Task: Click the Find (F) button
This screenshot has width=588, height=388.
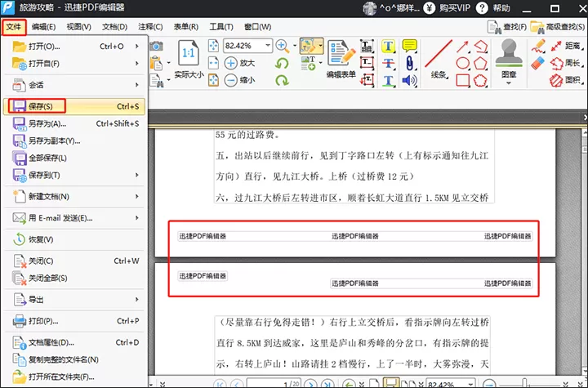Action: [506, 27]
